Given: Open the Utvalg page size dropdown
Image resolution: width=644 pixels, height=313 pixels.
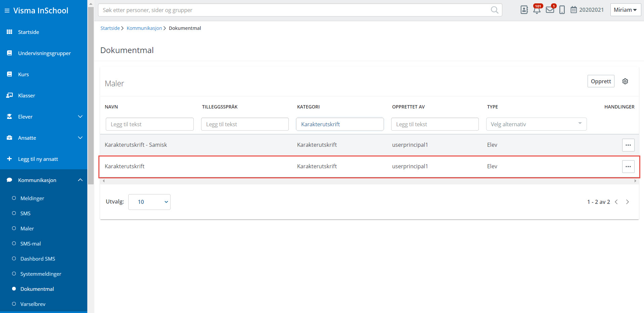Looking at the screenshot, I should coord(149,202).
